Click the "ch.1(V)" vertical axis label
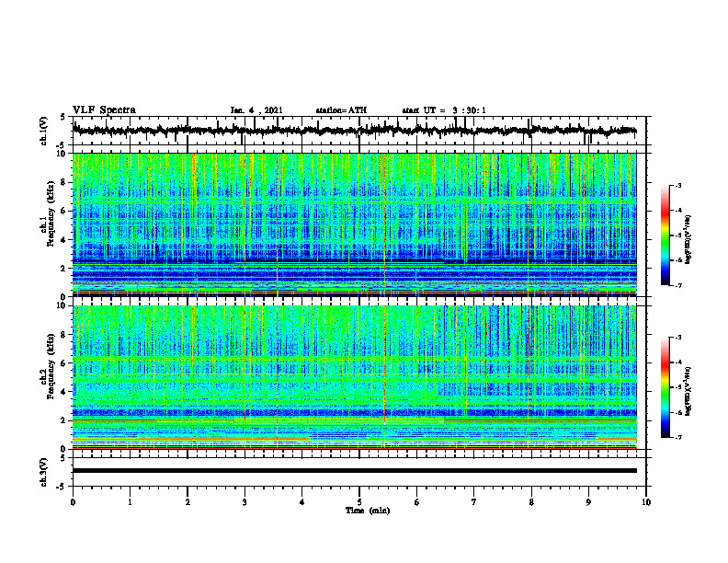Screen dimensions: 728x563 (44, 131)
